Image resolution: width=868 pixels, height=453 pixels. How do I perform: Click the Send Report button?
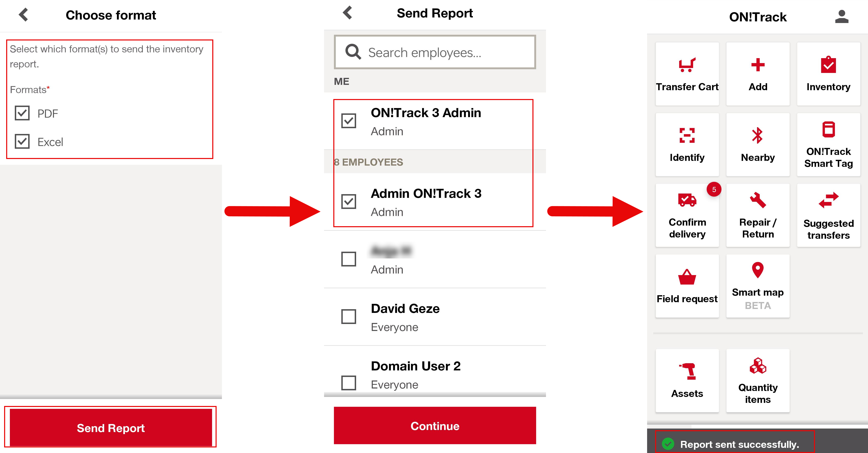pos(111,427)
